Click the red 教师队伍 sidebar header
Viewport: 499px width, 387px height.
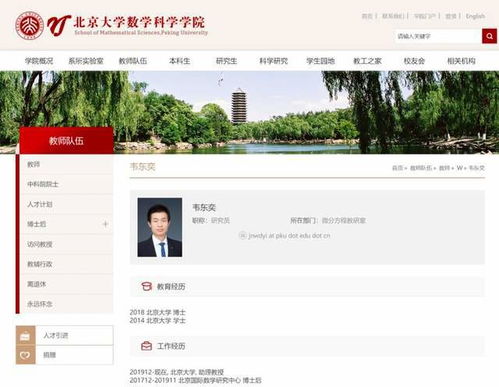[x=67, y=140]
